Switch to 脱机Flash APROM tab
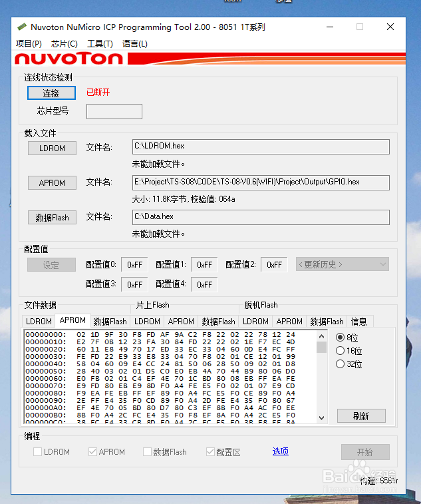 (x=289, y=322)
